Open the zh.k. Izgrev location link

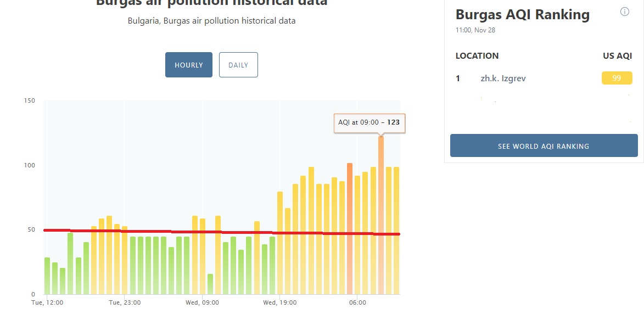pyautogui.click(x=503, y=78)
